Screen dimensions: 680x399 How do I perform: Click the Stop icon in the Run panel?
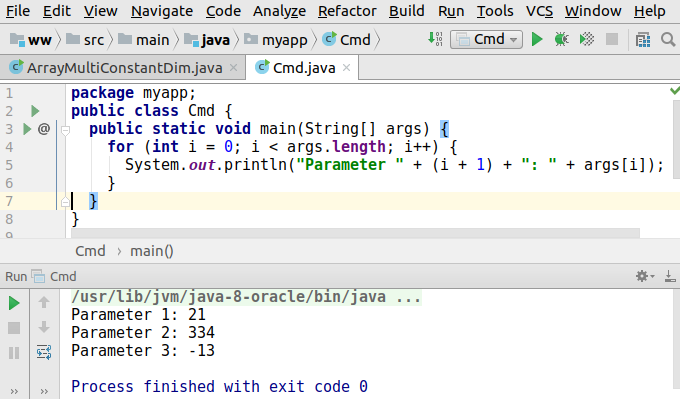(14, 328)
